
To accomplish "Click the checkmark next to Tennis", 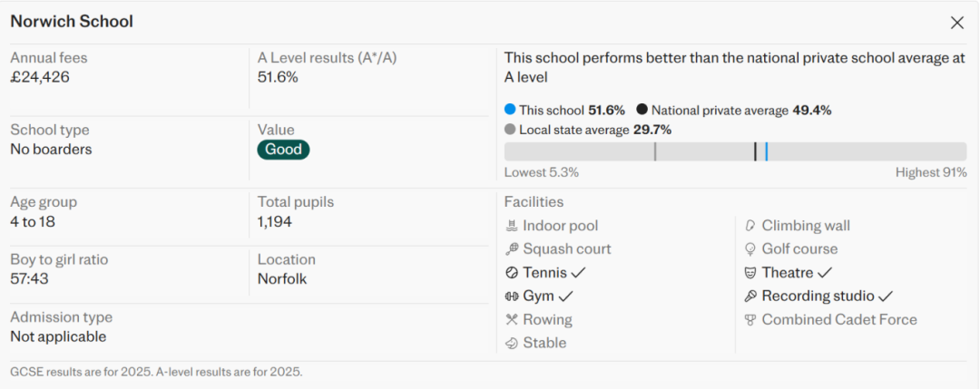I will coord(579,273).
